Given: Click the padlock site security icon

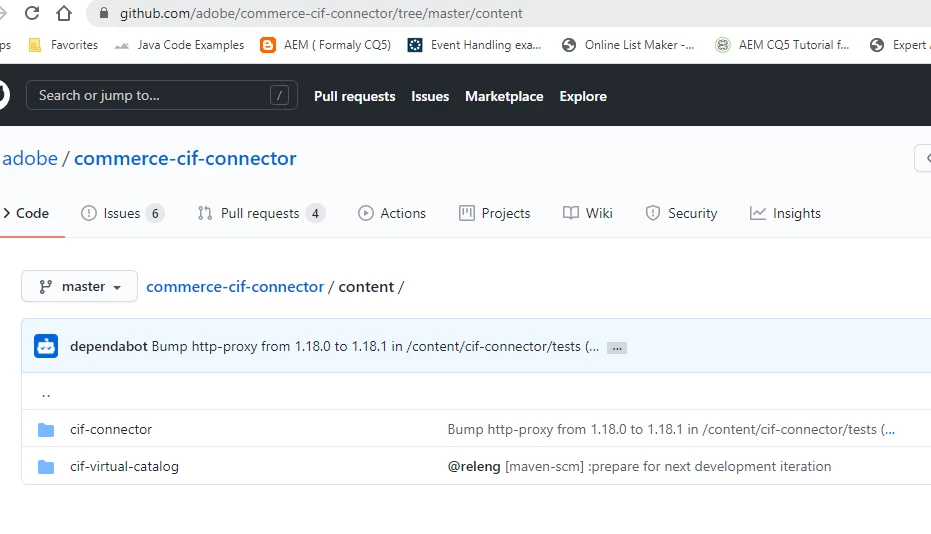Looking at the screenshot, I should (104, 13).
